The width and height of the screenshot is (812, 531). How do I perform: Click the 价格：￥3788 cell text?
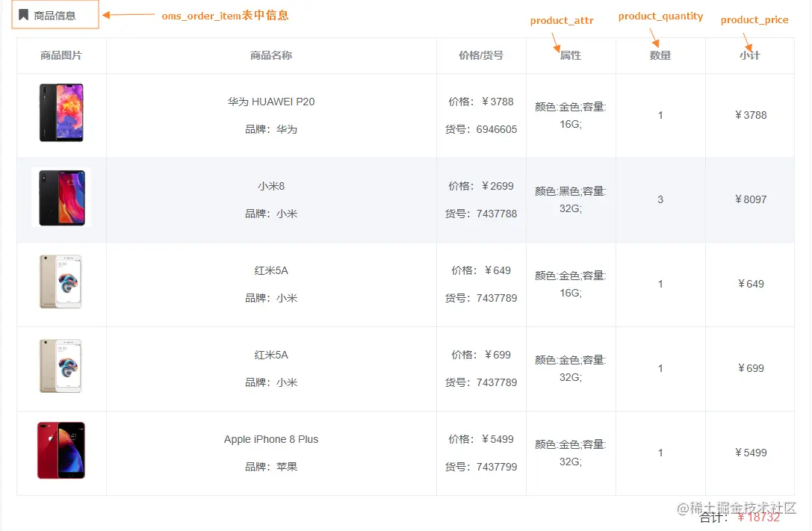coord(481,102)
